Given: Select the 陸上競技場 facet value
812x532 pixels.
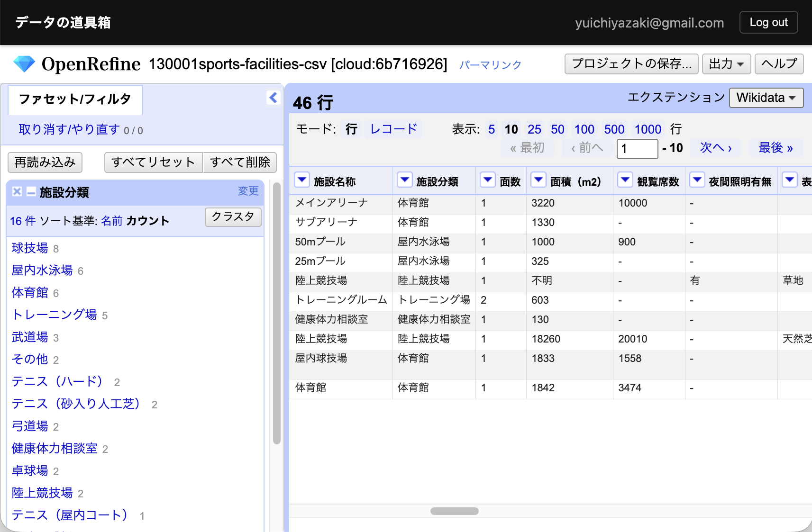Looking at the screenshot, I should 42,493.
